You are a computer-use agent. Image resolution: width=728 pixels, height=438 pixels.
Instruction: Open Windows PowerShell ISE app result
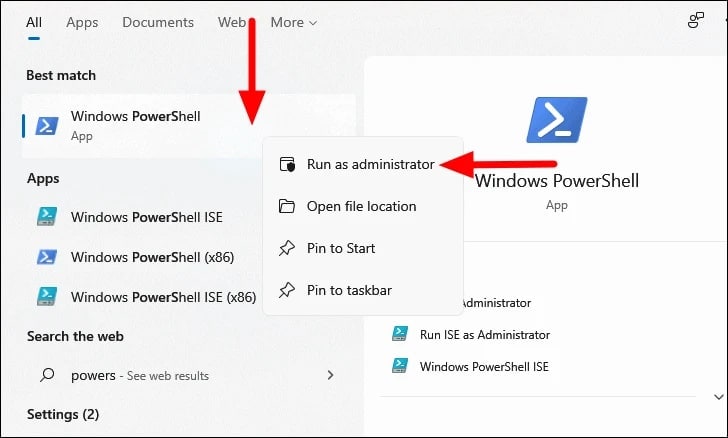coord(146,217)
